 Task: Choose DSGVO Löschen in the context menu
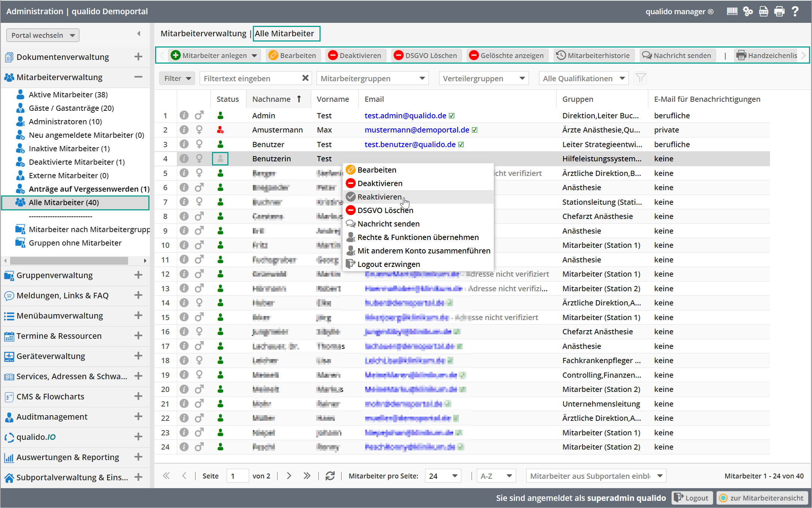418,210
